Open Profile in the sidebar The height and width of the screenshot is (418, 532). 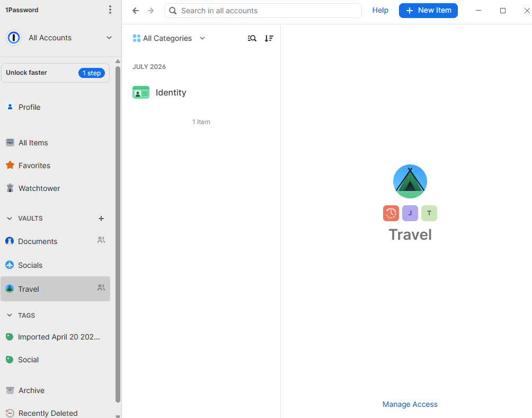(x=55, y=107)
